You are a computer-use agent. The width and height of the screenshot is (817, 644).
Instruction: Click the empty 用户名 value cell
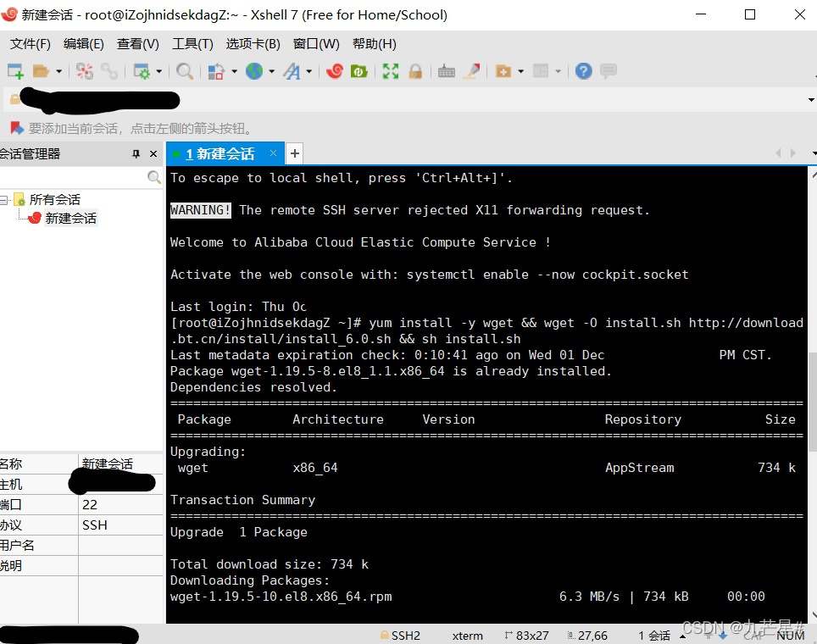(x=120, y=545)
